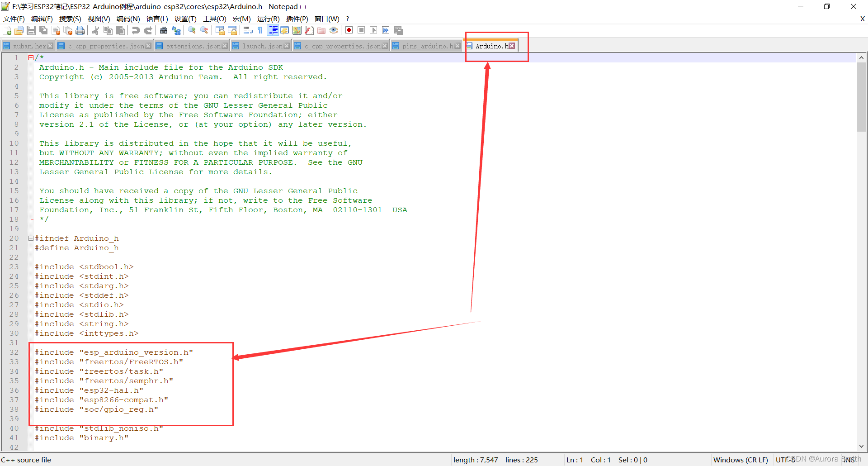
Task: Click the vertical scrollbar thumb
Action: [861, 97]
